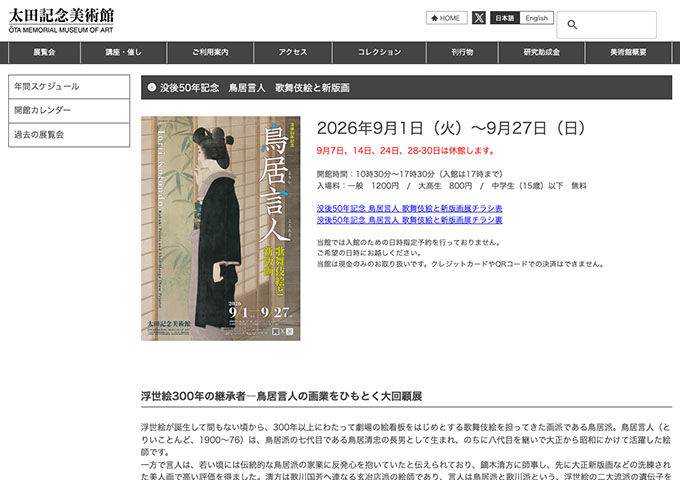The image size is (680, 480).
Task: Click the notice 当館は現金のみのお取り扱いです
Action: click(460, 264)
